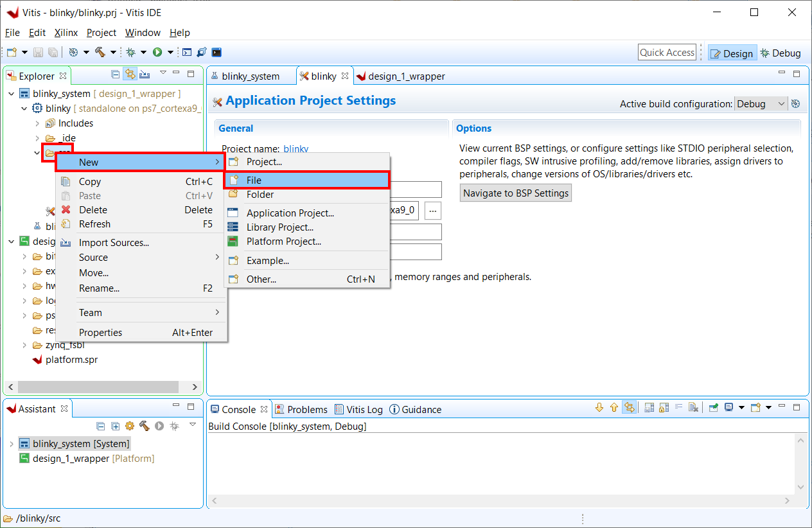Screen dimensions: 812x528
Task: Expand the zynq_fsbl folder node
Action: tap(24, 345)
